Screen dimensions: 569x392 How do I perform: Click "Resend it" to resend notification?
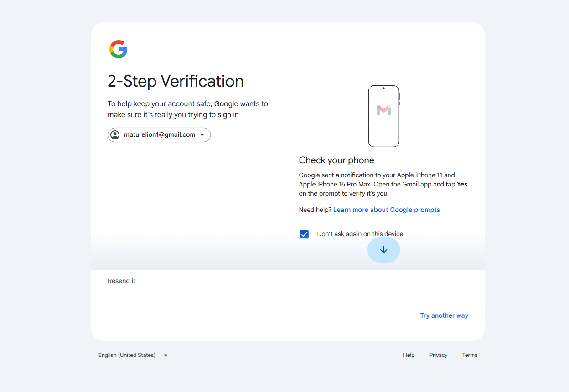pyautogui.click(x=122, y=281)
